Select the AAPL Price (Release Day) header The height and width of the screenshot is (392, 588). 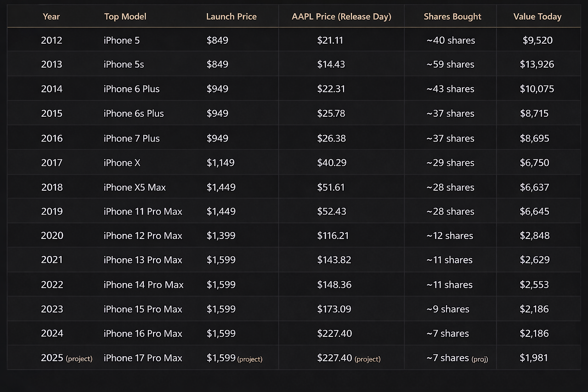pyautogui.click(x=341, y=17)
